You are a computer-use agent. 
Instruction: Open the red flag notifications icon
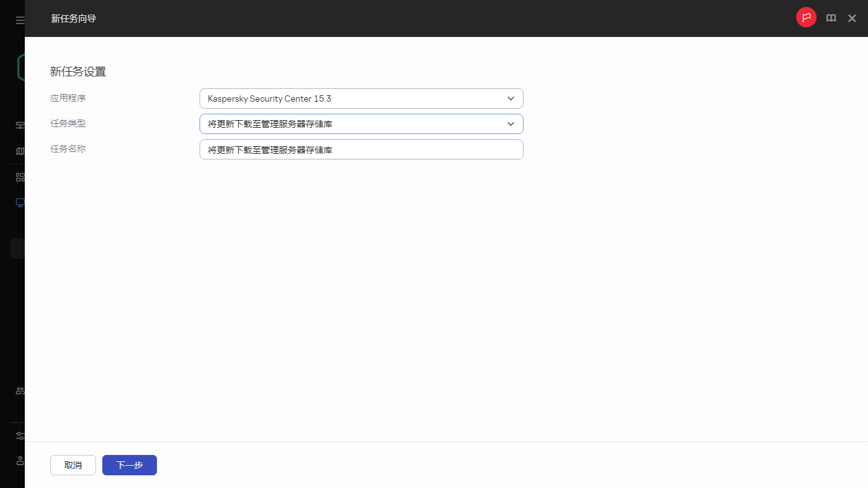[x=806, y=17]
